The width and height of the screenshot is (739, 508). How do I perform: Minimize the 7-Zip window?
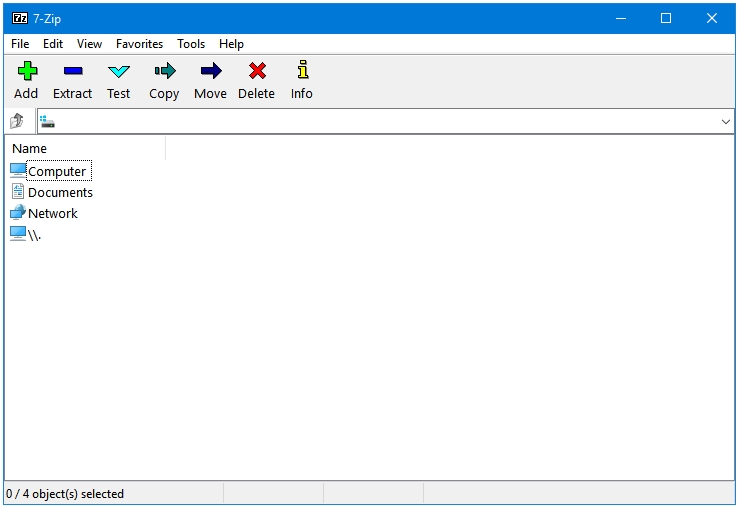tap(621, 18)
